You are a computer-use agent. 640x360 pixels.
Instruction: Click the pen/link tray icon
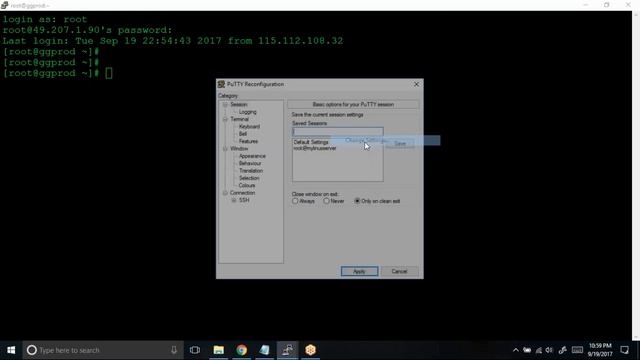pyautogui.click(x=562, y=350)
